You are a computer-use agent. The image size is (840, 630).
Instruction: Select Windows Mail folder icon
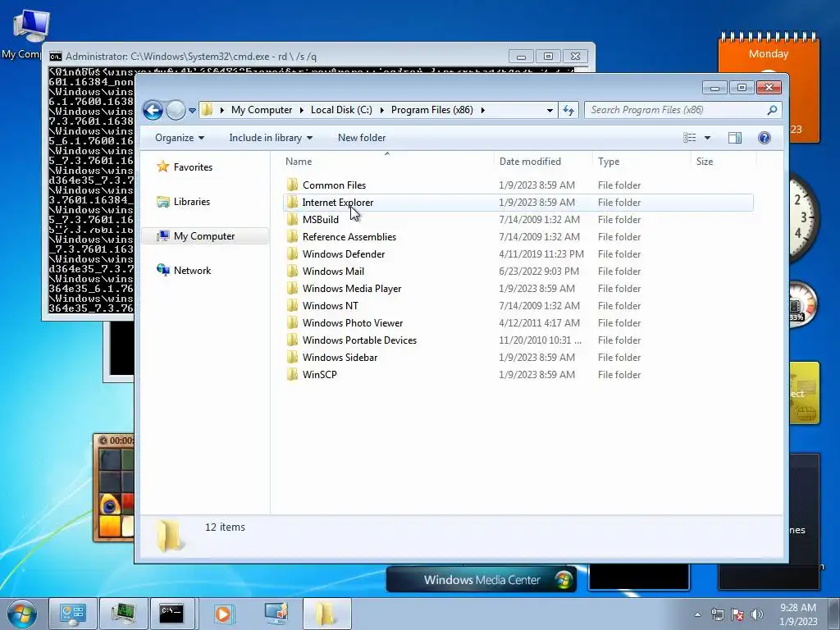pos(293,271)
